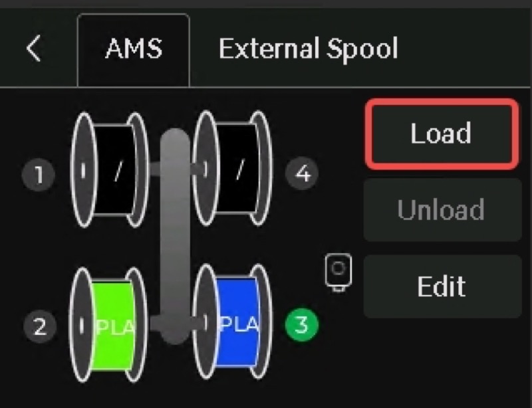Select the empty spool in slot 4
Screen dimensions: 532x408
[232, 168]
